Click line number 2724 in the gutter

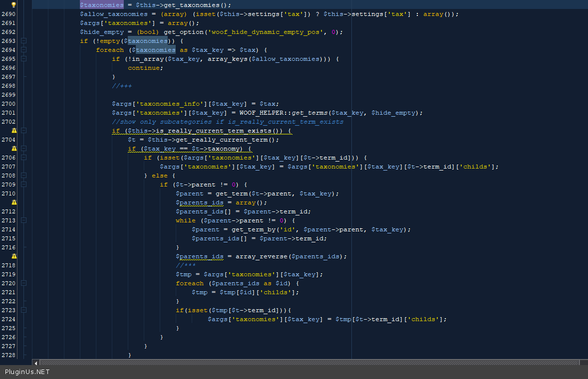point(8,319)
